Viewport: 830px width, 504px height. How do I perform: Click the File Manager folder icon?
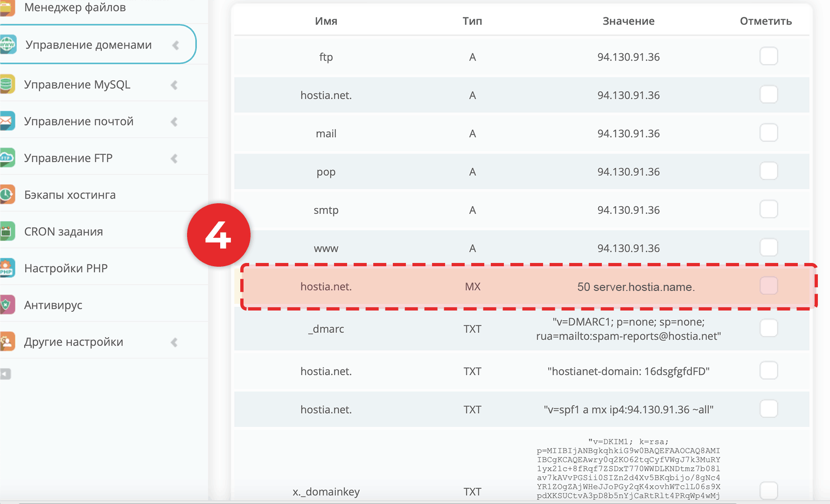[x=7, y=7]
